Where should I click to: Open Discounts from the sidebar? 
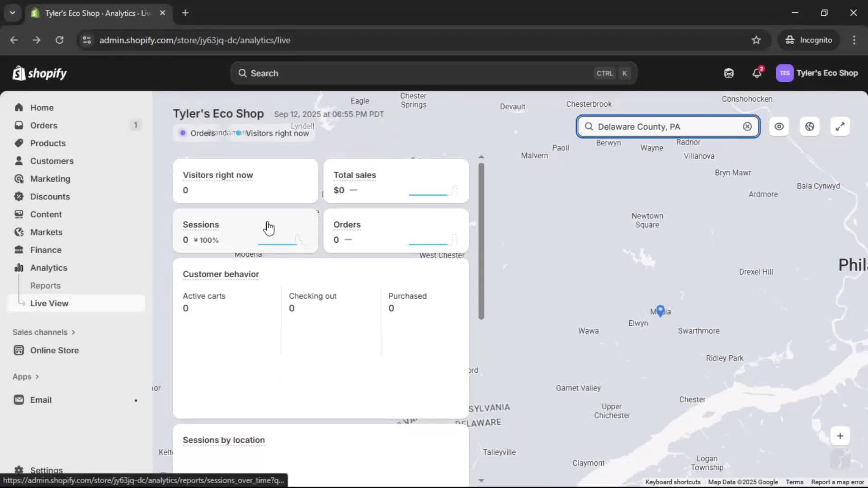point(50,196)
